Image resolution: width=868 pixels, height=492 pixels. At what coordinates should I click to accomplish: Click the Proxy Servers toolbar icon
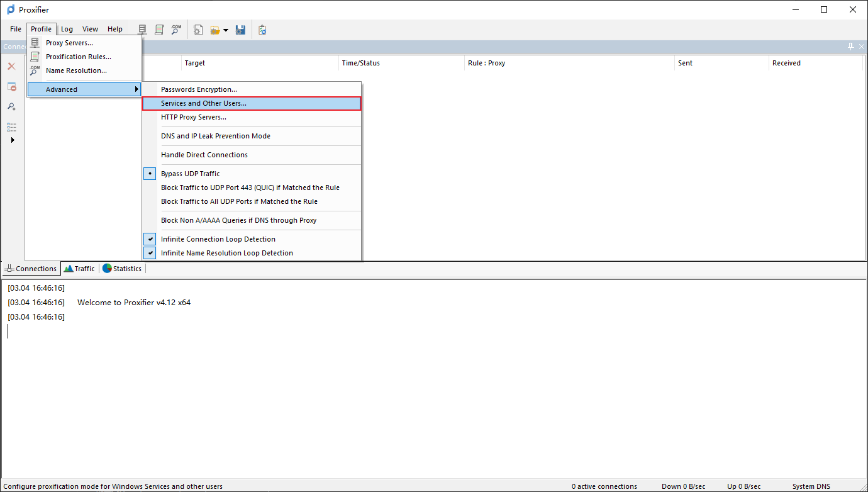click(143, 30)
